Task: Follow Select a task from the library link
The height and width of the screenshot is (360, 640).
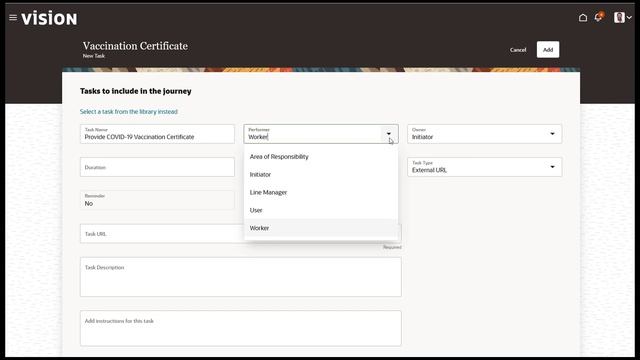Action: 129,111
